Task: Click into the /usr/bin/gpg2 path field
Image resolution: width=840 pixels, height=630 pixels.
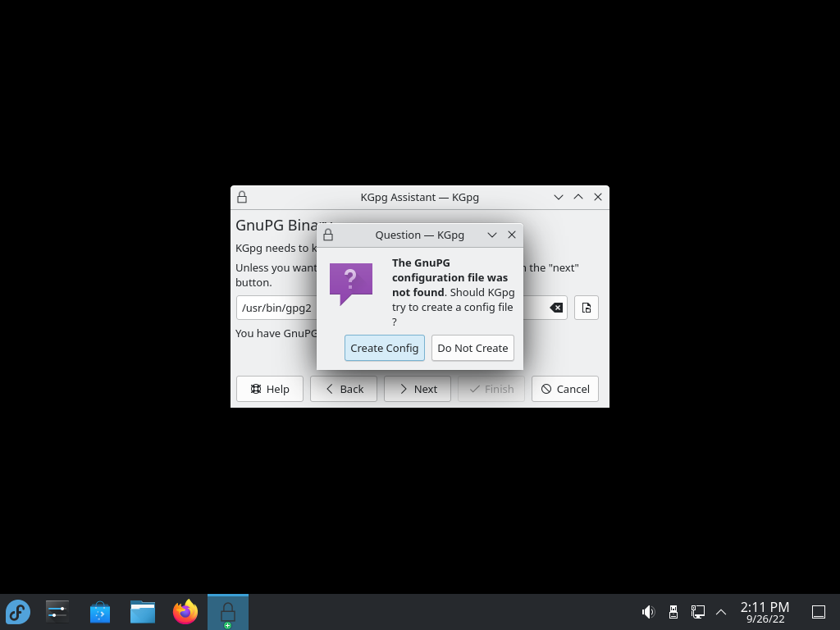Action: (402, 308)
